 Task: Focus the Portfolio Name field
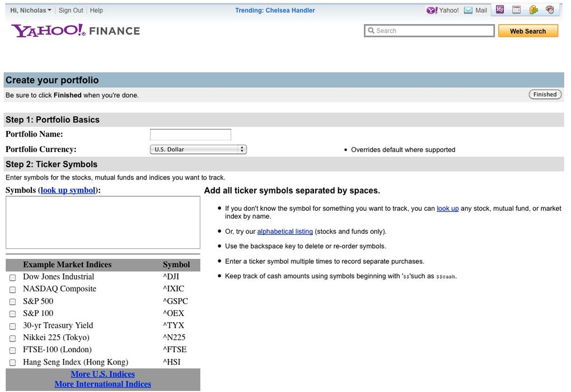pos(190,135)
